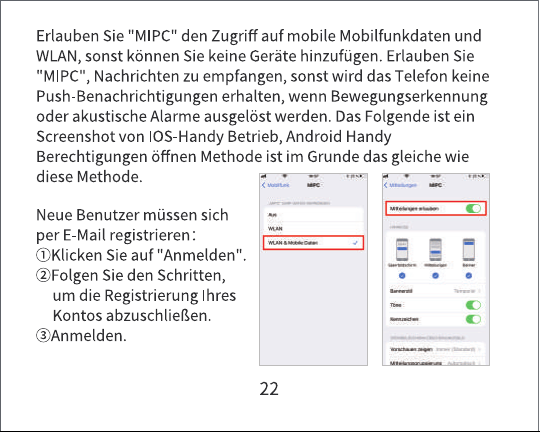Screen dimensions: 540x432
Task: Tap the Banner phone preview icon
Action: point(469,250)
